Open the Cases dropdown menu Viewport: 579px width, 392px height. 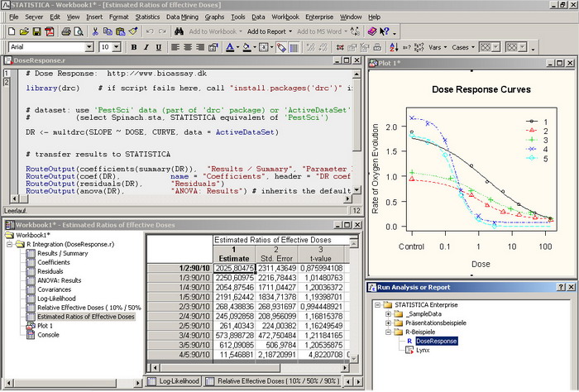coord(463,47)
